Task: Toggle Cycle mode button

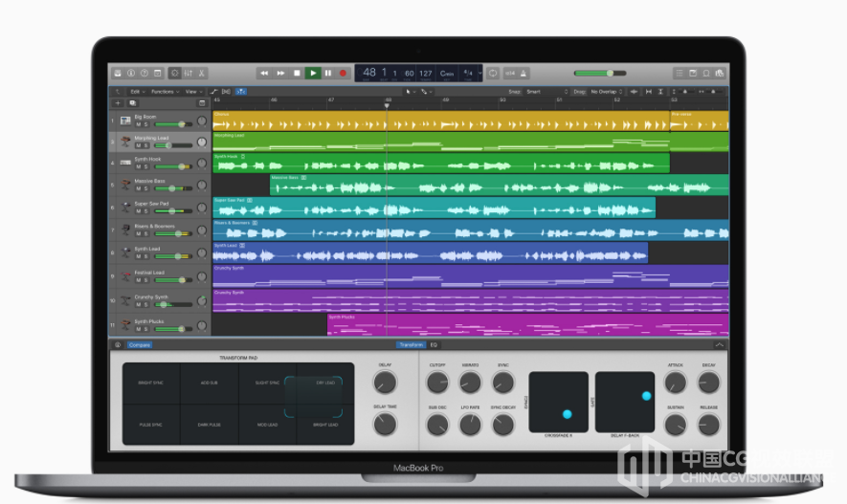Action: 493,74
